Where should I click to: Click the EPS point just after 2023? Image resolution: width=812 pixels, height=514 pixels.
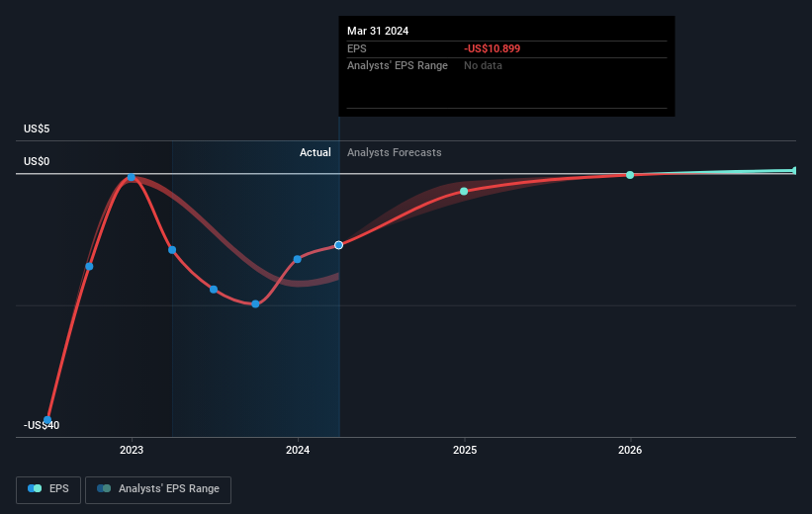172,250
